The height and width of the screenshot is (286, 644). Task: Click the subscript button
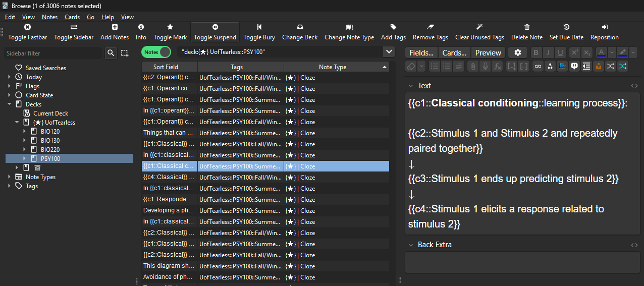coord(586,52)
